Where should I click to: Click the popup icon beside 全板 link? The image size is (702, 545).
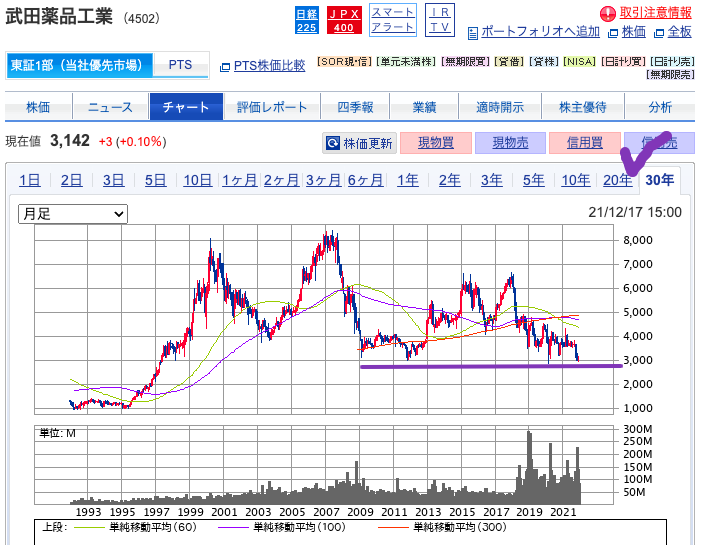(x=659, y=33)
